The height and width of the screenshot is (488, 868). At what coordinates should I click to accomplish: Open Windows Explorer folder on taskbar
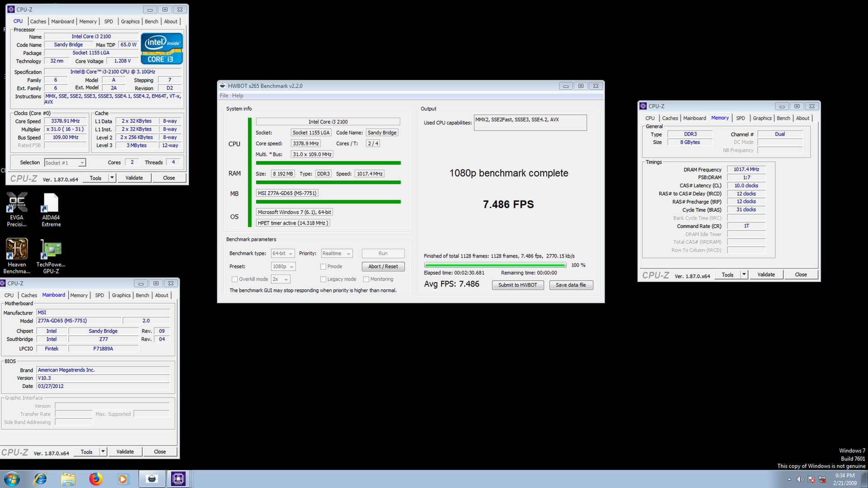(68, 479)
